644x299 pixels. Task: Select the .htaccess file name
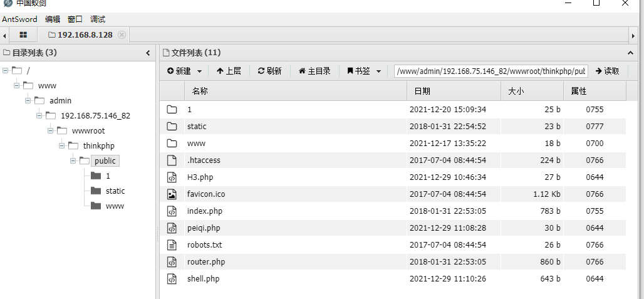(x=204, y=160)
